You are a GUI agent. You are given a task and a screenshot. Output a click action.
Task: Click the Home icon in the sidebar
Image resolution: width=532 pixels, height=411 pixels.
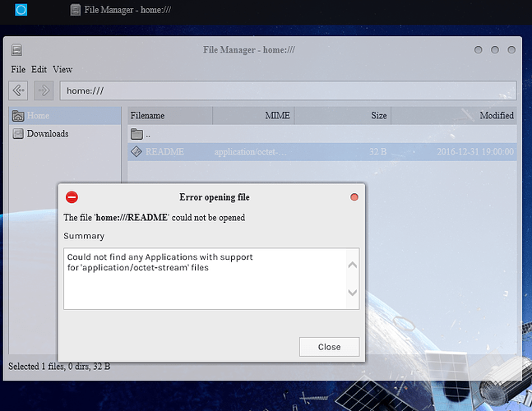18,116
